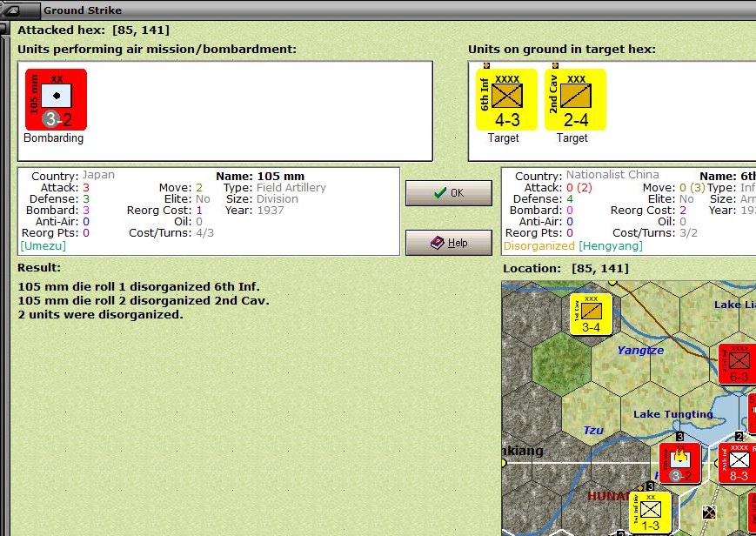Click the "Cost/Turns: 4/3" entry

171,233
